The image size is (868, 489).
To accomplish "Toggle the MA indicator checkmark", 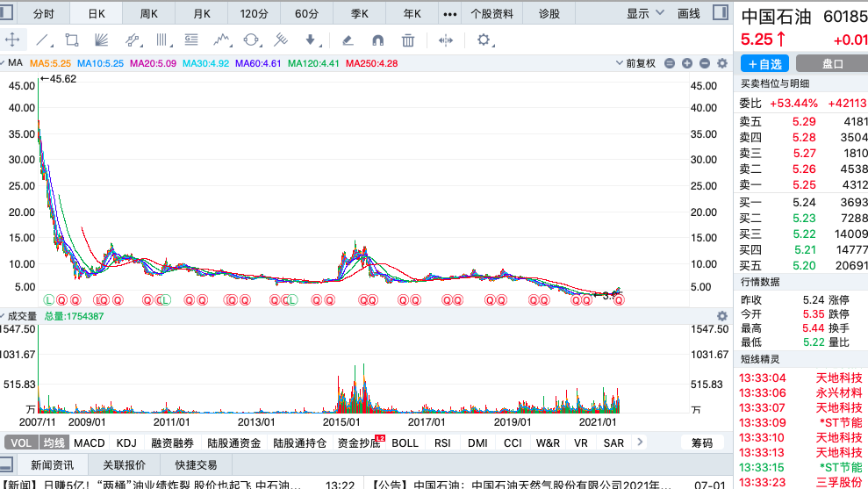I will click(x=3, y=63).
